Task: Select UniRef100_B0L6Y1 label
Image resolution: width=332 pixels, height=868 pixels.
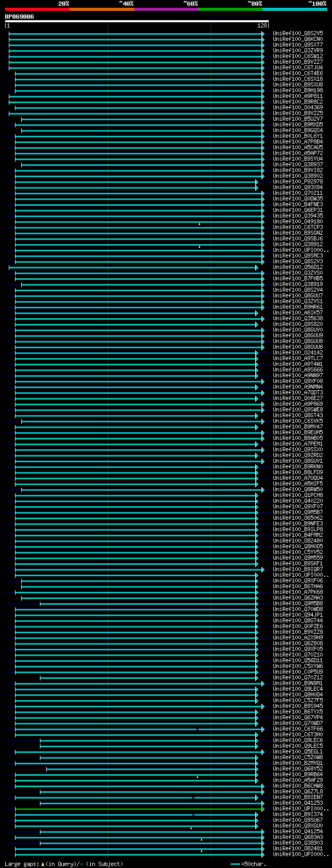Action: tap(298, 136)
